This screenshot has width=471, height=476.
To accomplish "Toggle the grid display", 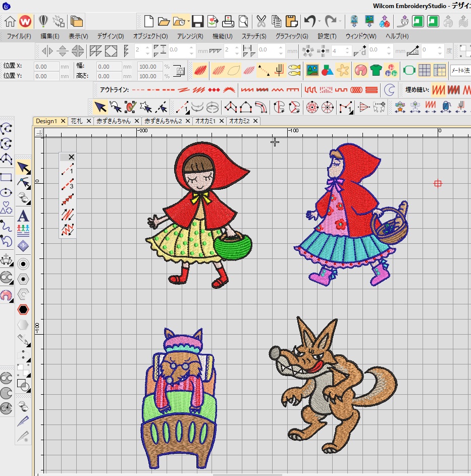I will click(x=424, y=71).
